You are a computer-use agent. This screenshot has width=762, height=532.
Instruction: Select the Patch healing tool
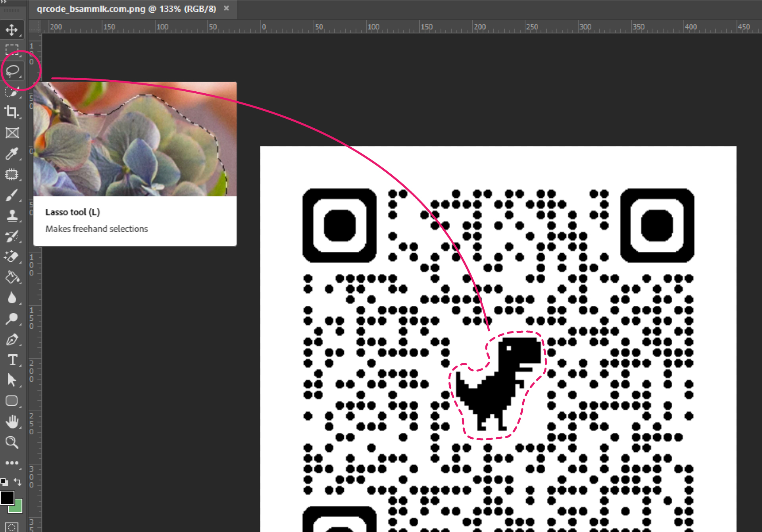[12, 174]
